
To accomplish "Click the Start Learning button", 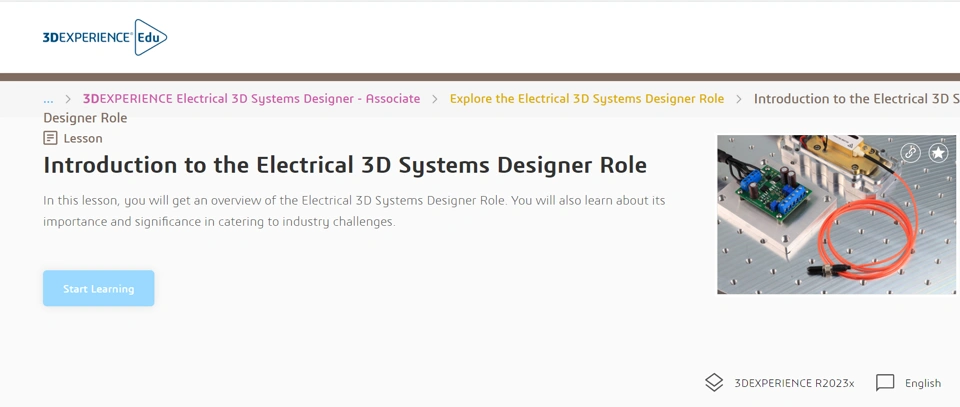I will [x=99, y=288].
